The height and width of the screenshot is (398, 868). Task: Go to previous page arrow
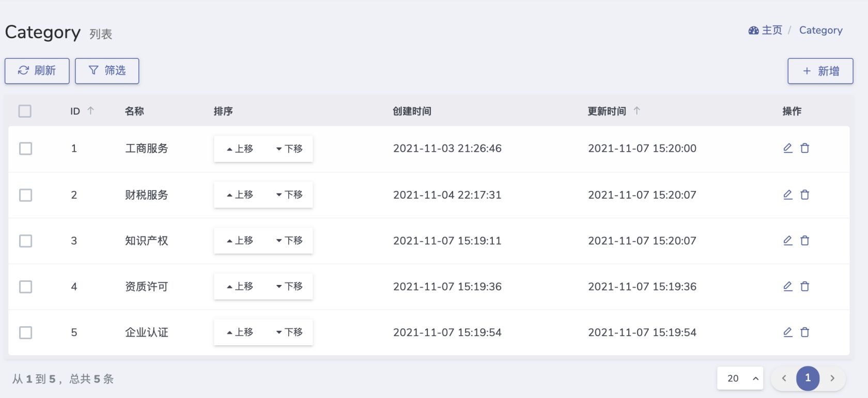click(784, 378)
